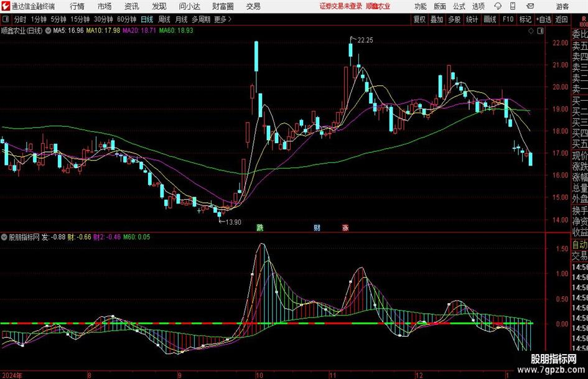
Task: Click the 叠加 overlay button
Action: coord(437,19)
